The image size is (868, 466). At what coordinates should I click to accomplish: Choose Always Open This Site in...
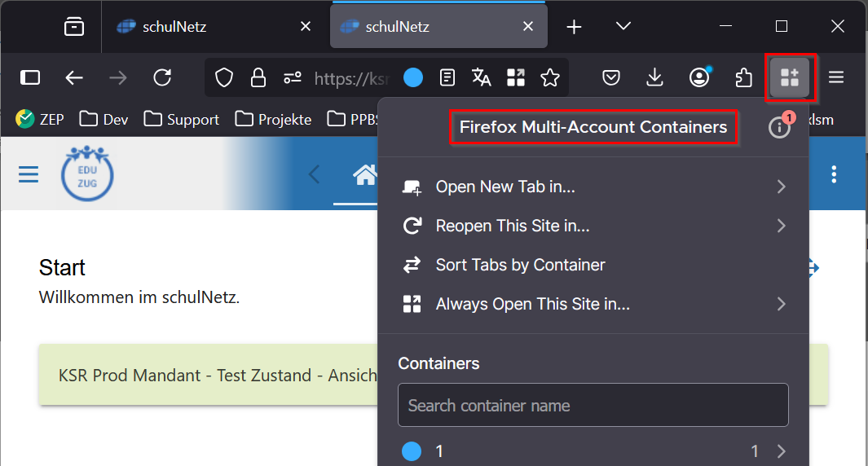[x=593, y=304]
